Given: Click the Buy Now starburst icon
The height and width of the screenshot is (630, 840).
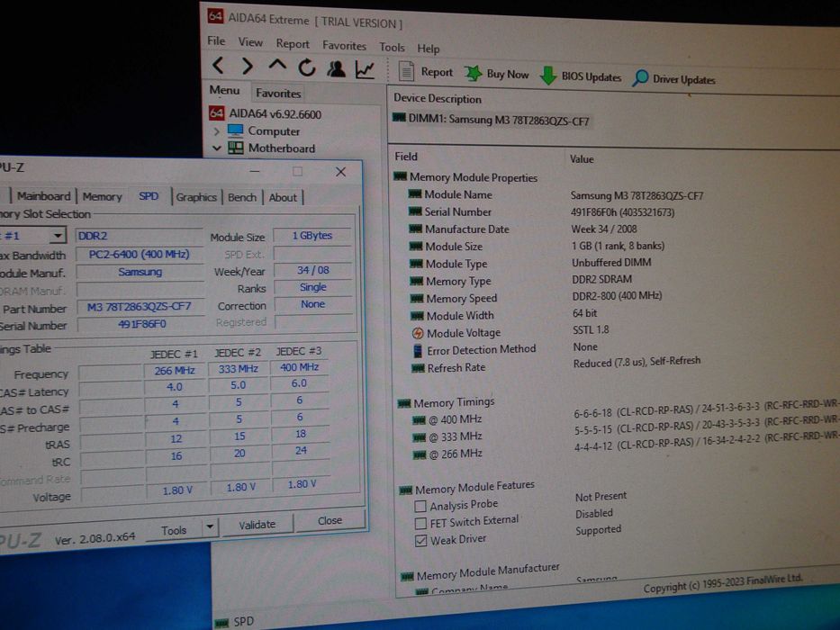Looking at the screenshot, I should tap(473, 74).
